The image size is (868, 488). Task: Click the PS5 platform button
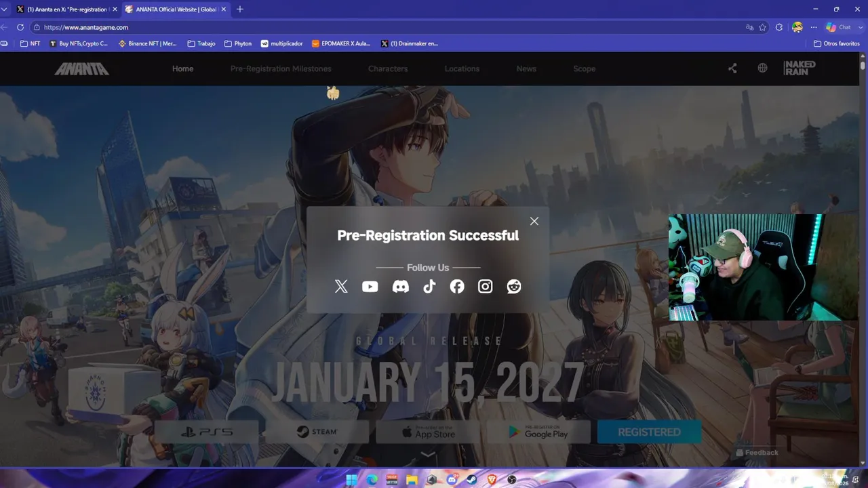pos(206,432)
